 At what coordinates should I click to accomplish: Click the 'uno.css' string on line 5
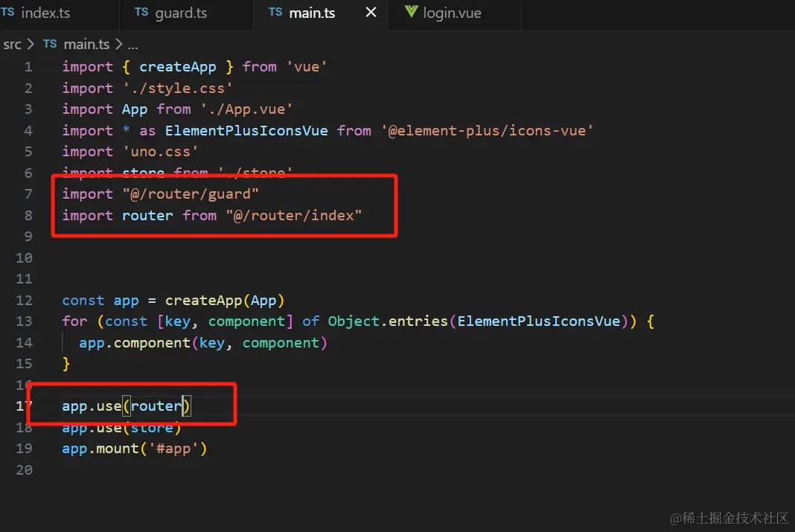point(160,152)
